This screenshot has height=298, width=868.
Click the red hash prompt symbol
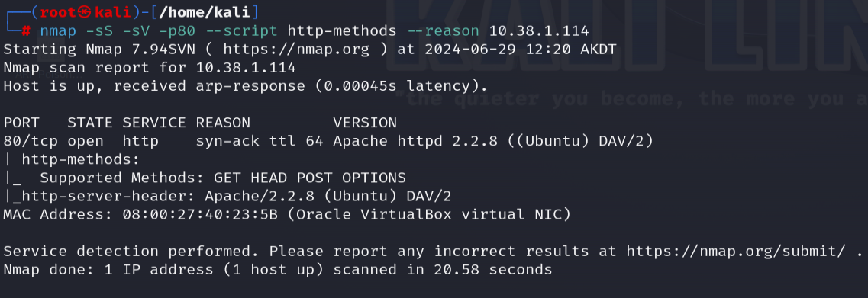click(x=27, y=31)
